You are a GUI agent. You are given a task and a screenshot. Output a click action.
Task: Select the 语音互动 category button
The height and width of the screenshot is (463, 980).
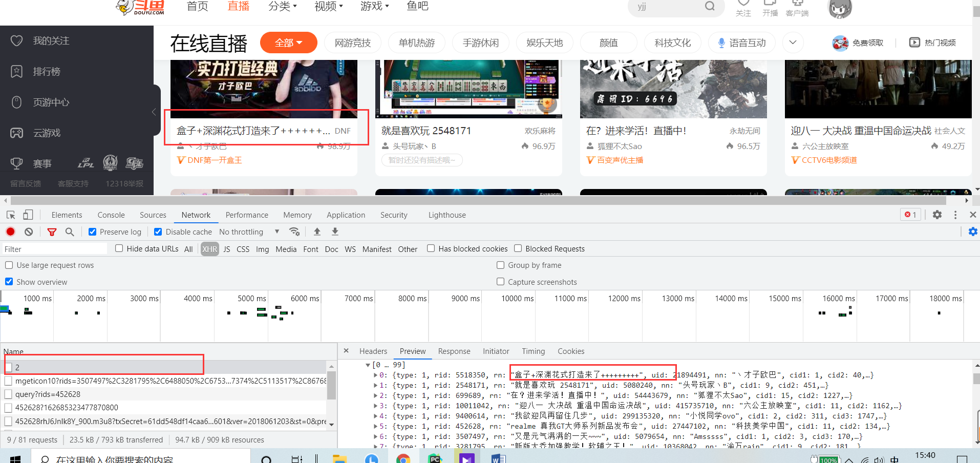pyautogui.click(x=741, y=43)
